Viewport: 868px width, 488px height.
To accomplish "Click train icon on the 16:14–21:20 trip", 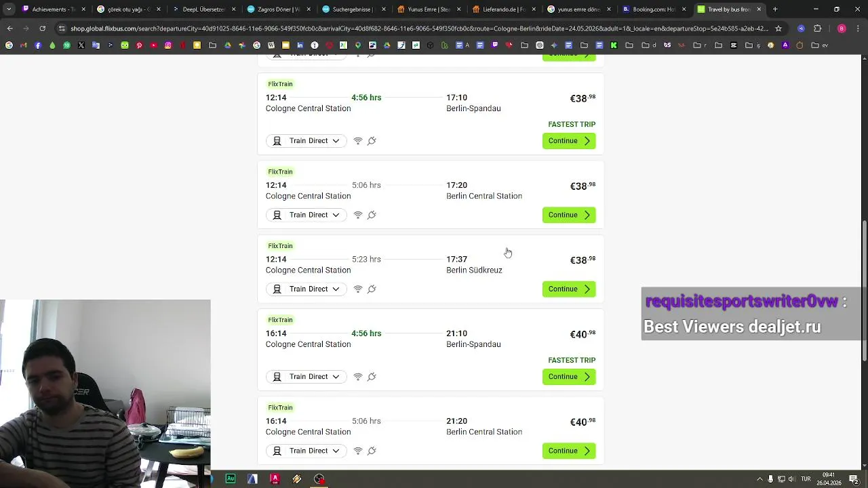I will click(277, 451).
